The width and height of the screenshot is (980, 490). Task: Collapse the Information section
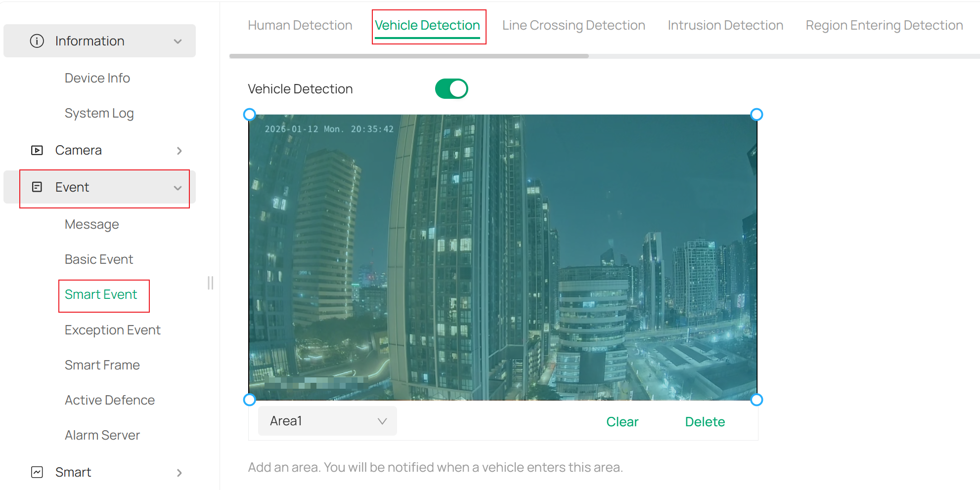pyautogui.click(x=178, y=41)
